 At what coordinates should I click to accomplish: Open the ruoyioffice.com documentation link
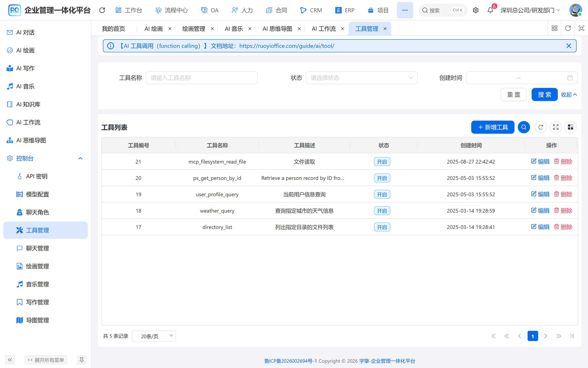(287, 46)
